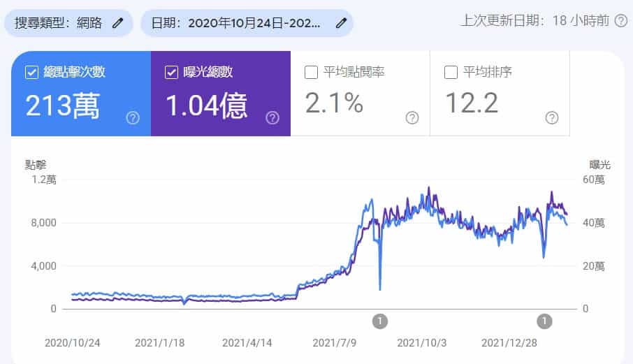633x364 pixels.
Task: Open help icon in total impressions card
Action: click(x=272, y=118)
